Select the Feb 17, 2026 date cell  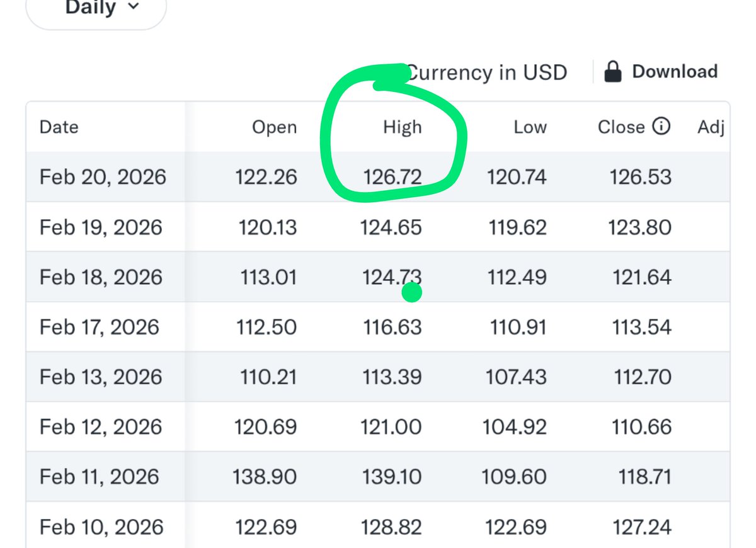pos(100,328)
